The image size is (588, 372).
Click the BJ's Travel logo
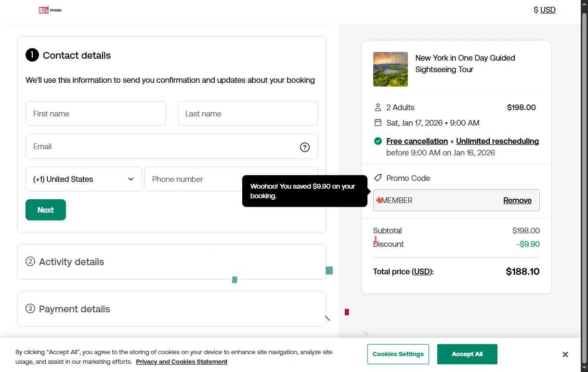(x=50, y=10)
